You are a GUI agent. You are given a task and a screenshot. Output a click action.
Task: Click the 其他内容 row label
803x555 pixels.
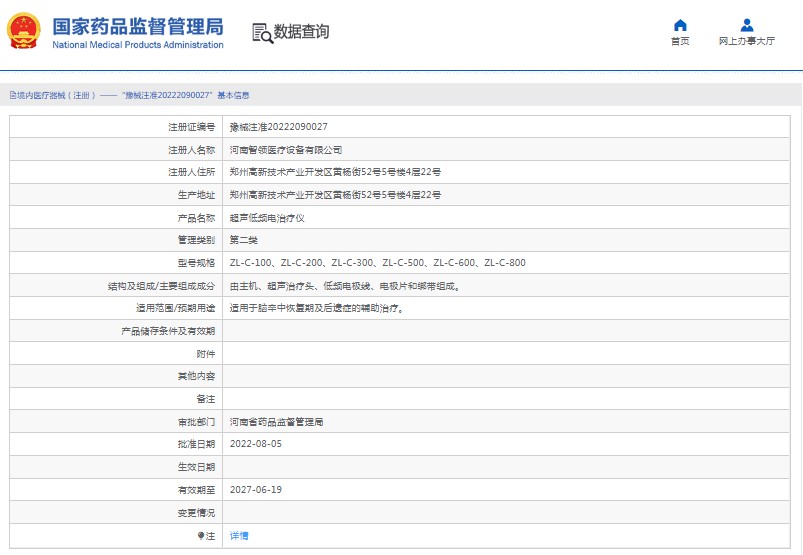[x=196, y=376]
